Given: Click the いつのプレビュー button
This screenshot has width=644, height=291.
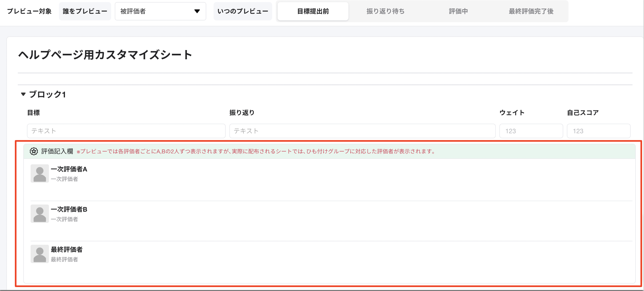Looking at the screenshot, I should [243, 11].
